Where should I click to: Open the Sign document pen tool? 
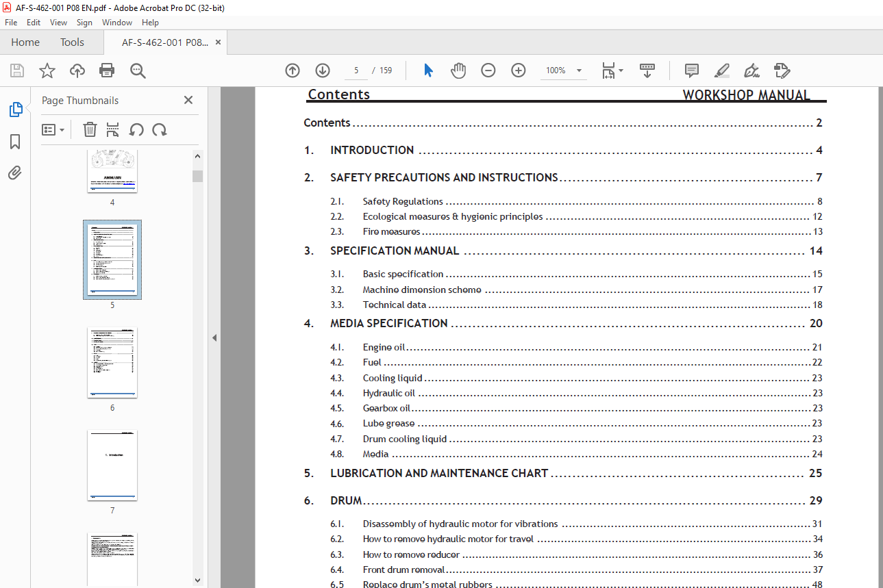tap(752, 71)
